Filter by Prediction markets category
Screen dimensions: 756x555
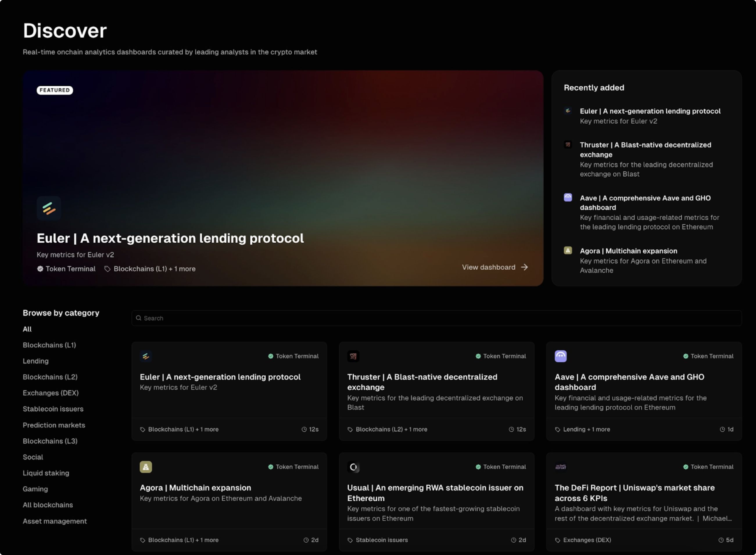54,425
